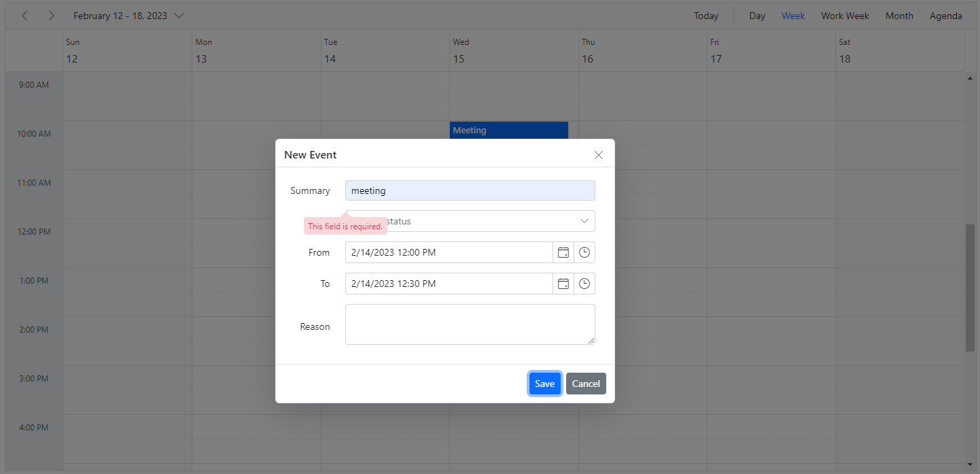The width and height of the screenshot is (980, 474).
Task: Click the Summary input field
Action: [470, 190]
